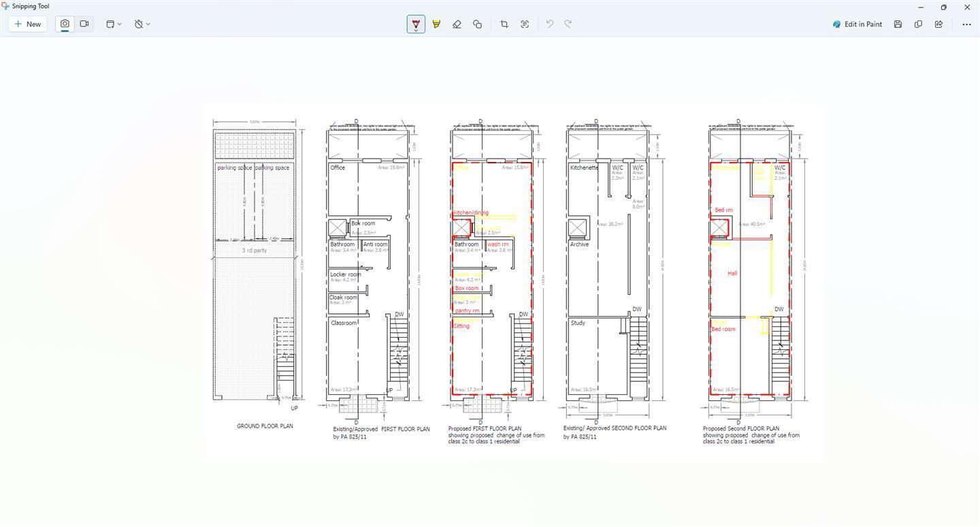
Task: Open the Shapes tool
Action: 477,24
